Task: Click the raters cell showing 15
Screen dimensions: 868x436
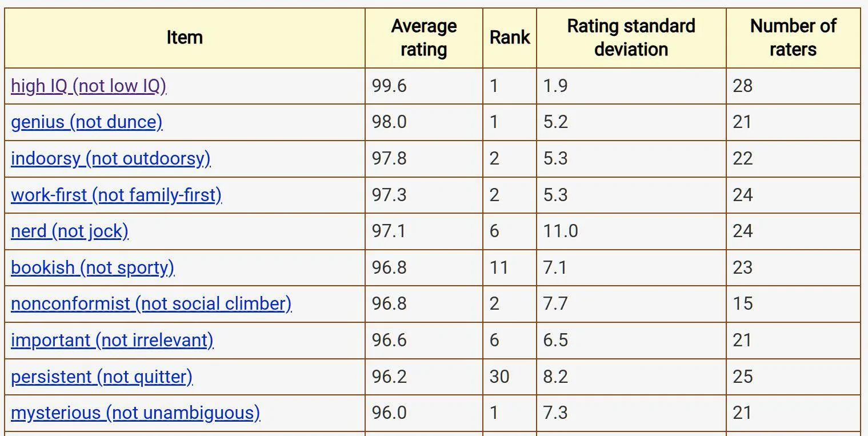Action: click(793, 304)
